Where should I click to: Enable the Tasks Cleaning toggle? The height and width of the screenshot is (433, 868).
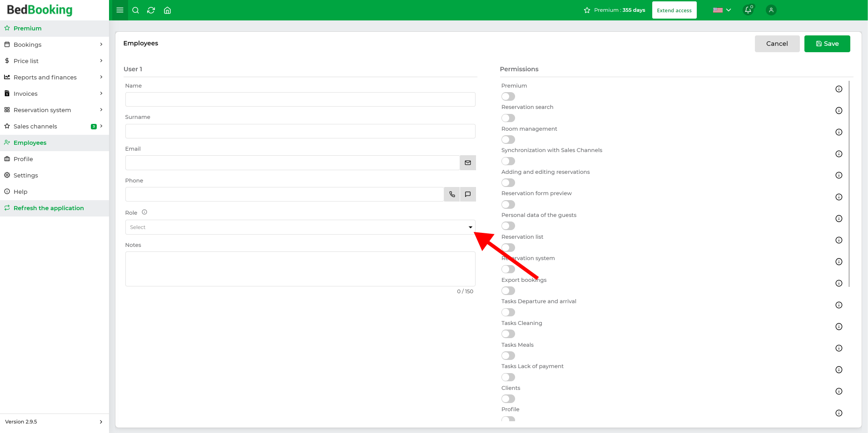point(508,334)
